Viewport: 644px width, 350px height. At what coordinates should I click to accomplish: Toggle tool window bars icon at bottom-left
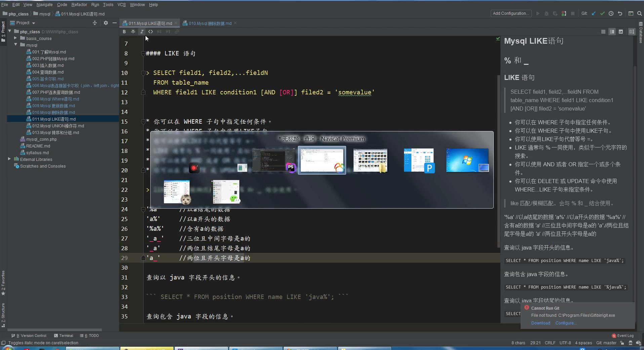pos(3,343)
